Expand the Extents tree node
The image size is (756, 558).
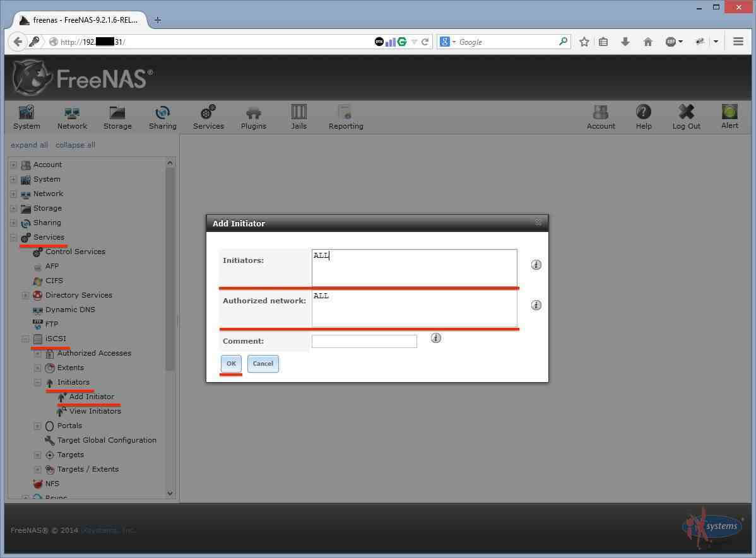(x=38, y=368)
